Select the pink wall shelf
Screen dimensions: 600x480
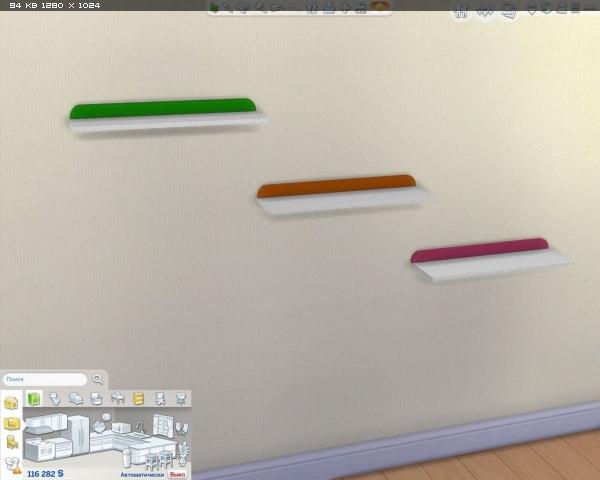(491, 260)
